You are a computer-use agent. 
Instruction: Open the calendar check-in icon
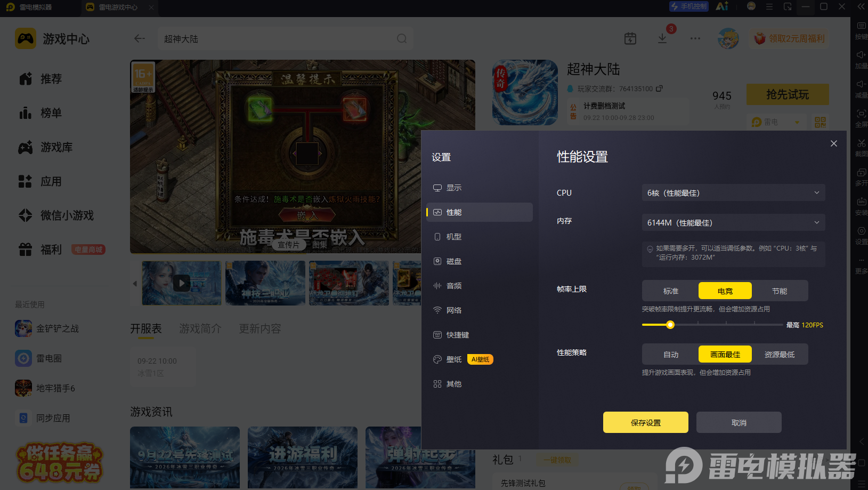pyautogui.click(x=630, y=38)
